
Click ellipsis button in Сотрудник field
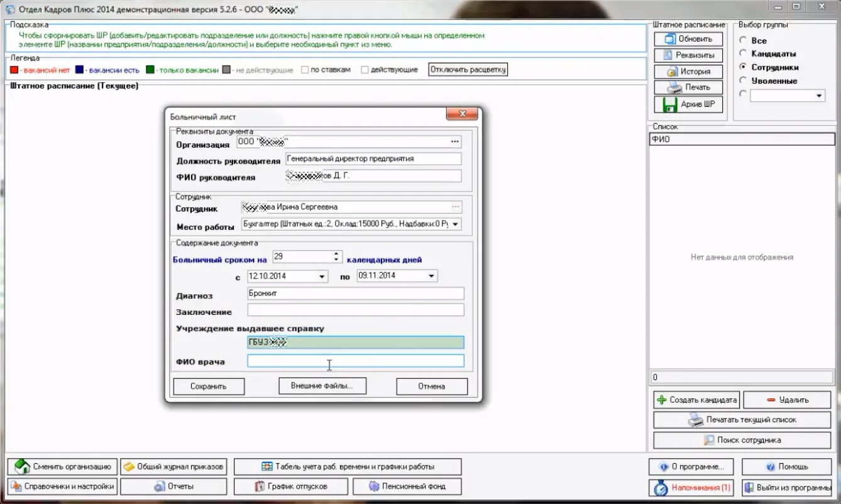(455, 207)
